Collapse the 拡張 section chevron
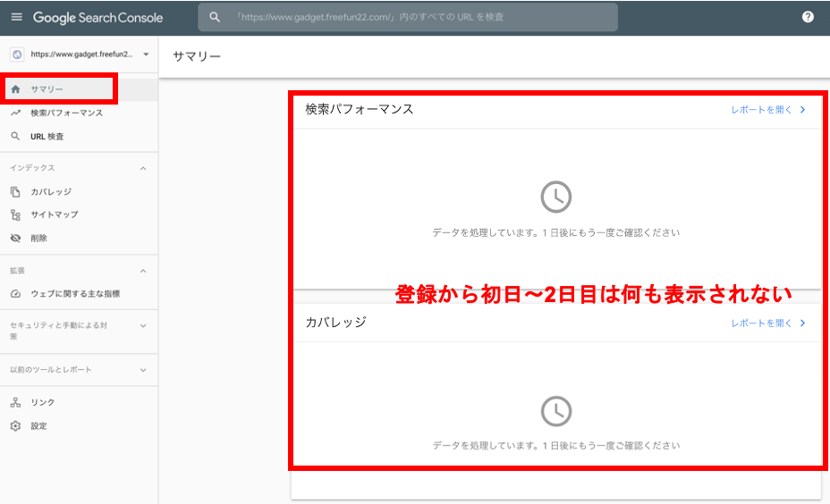 click(x=143, y=271)
